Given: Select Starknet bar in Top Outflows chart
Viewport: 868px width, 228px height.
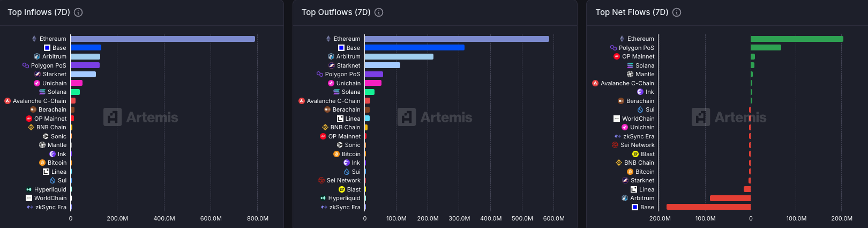Looking at the screenshot, I should click(x=383, y=65).
